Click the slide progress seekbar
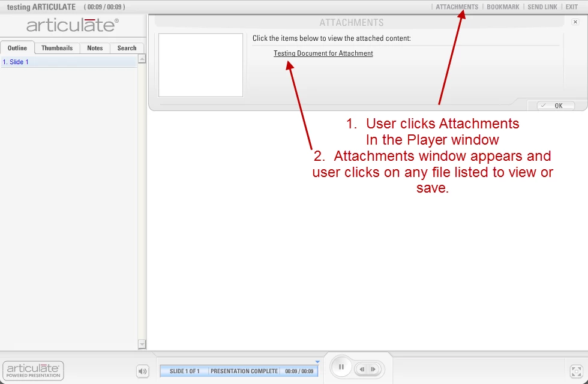This screenshot has height=384, width=588. point(239,371)
